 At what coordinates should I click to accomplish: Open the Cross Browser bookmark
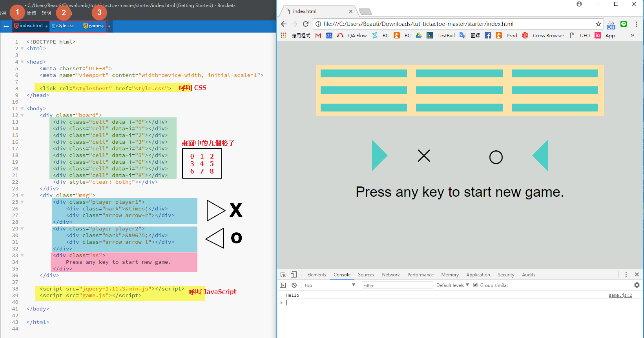543,36
